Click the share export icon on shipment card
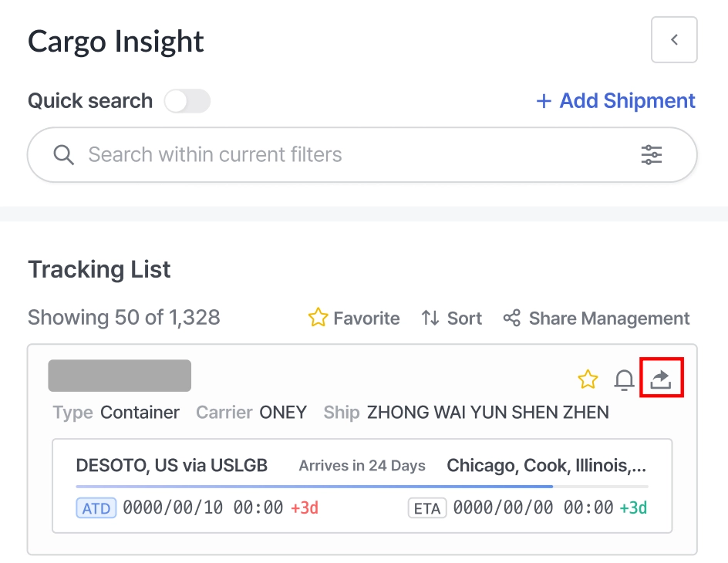Screen dimensions: 728x563 [661, 379]
